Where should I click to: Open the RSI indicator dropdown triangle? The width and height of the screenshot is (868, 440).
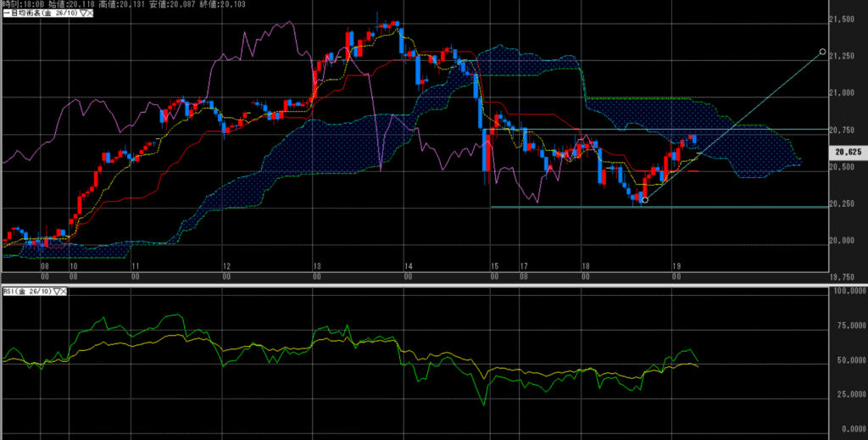pyautogui.click(x=57, y=292)
